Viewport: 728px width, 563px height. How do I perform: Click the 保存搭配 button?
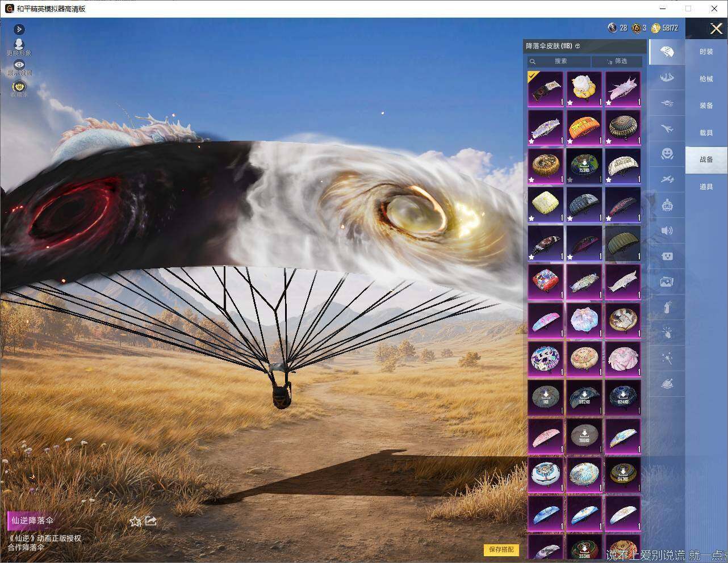[x=501, y=549]
